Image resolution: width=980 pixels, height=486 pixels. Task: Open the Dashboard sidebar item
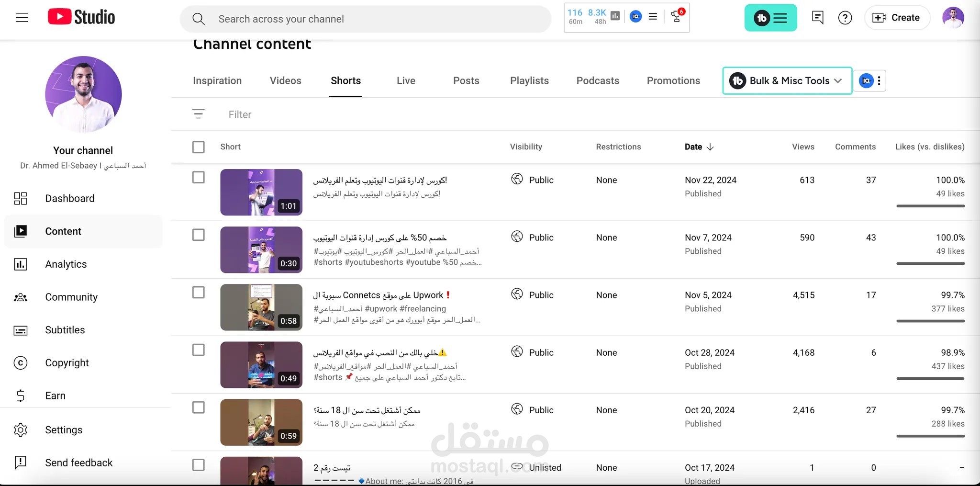83,198
